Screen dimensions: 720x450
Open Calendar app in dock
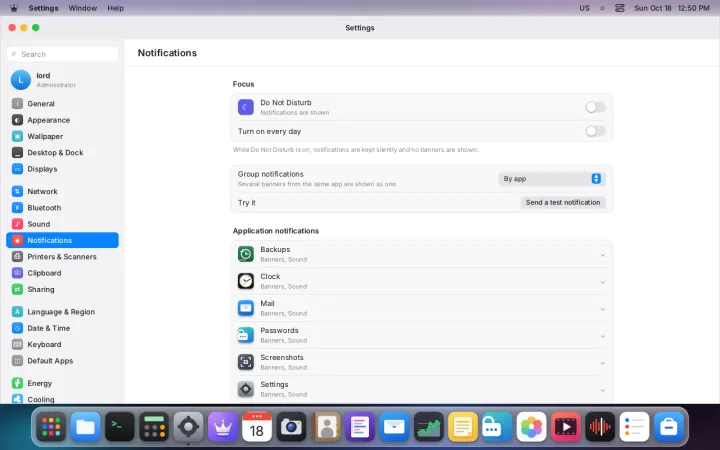[x=257, y=427]
